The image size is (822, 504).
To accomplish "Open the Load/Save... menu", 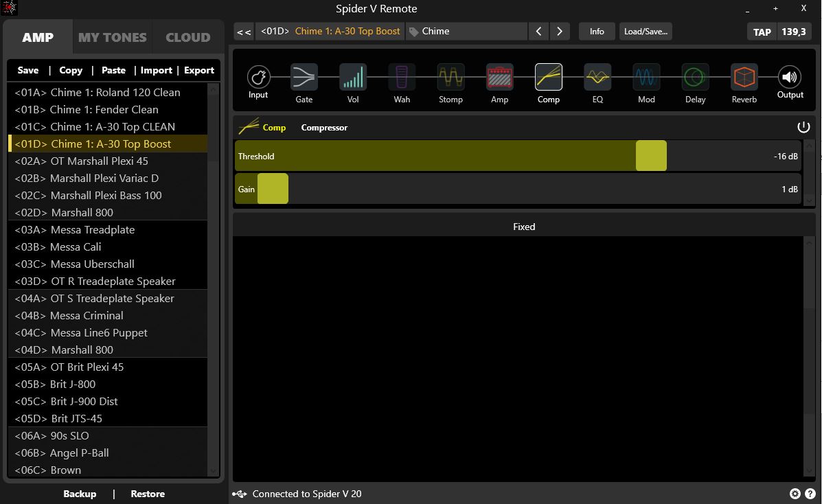I will click(x=646, y=32).
